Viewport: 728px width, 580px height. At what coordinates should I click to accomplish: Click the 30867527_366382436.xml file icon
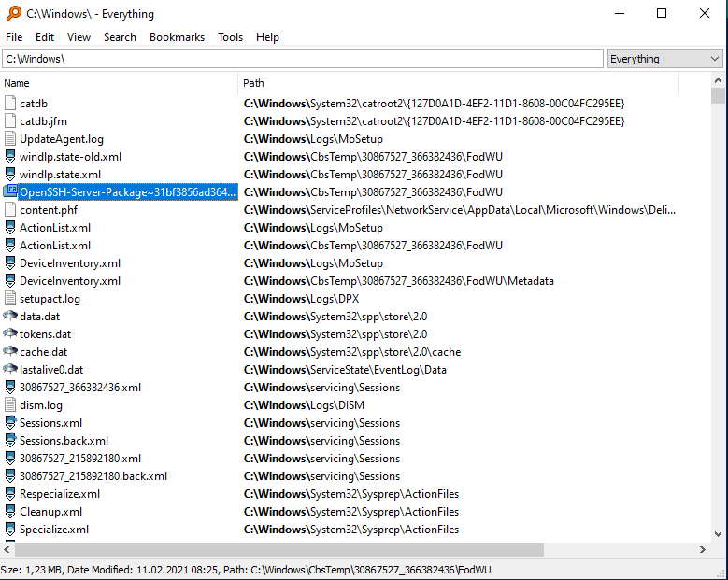tap(9, 388)
